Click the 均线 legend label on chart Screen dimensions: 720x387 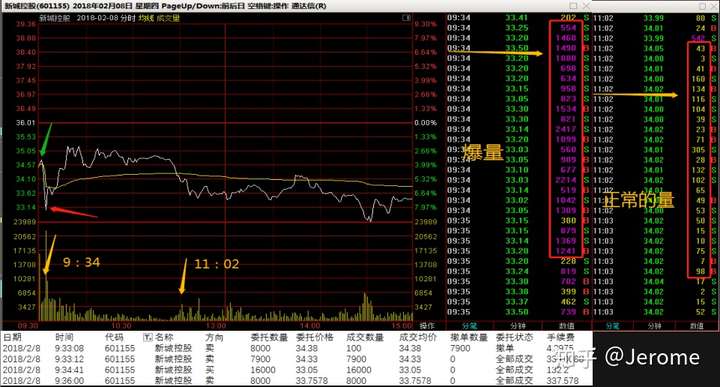coord(146,18)
